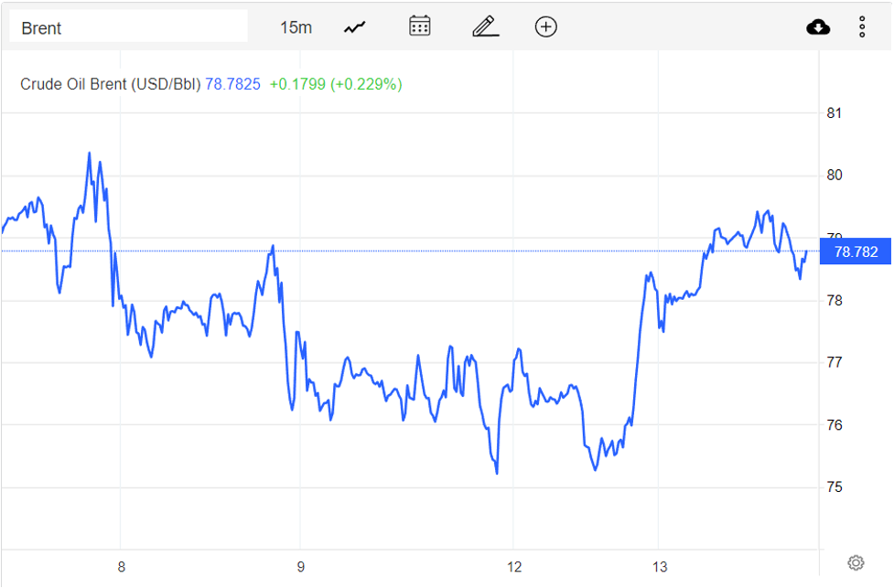Click the 80 label on the price axis
Viewport: 894px width, 588px height.
pos(834,176)
